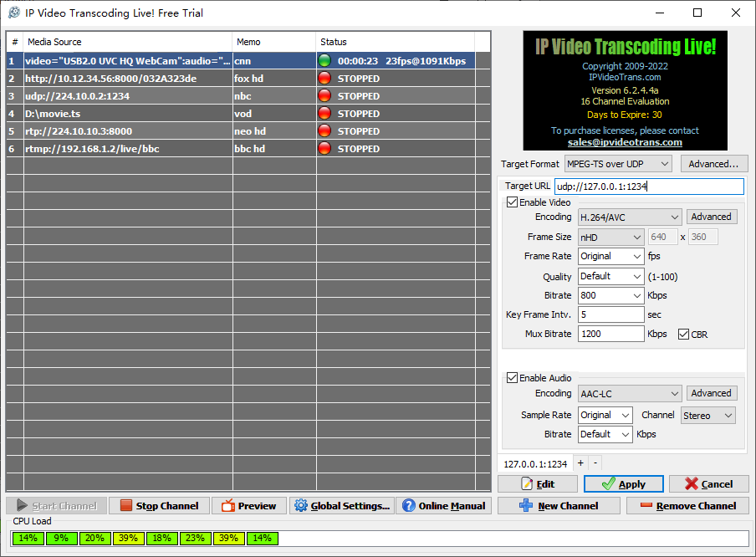Click the 18% CPU load bar
The height and width of the screenshot is (557, 756).
click(162, 539)
